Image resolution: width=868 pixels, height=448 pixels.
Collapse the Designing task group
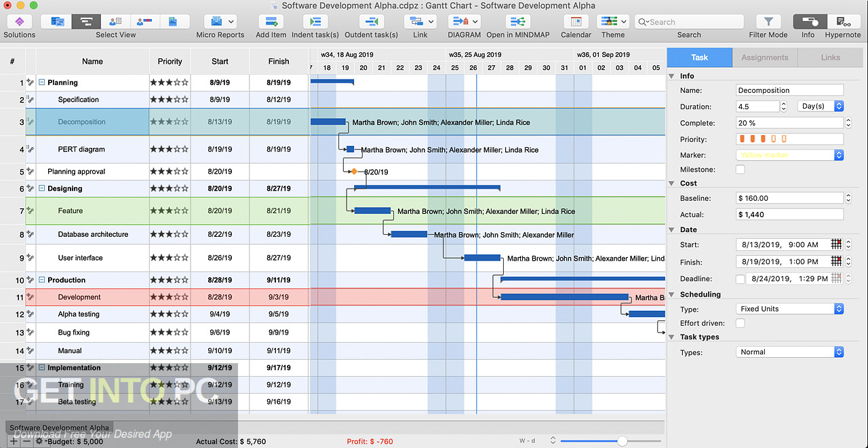click(x=42, y=189)
